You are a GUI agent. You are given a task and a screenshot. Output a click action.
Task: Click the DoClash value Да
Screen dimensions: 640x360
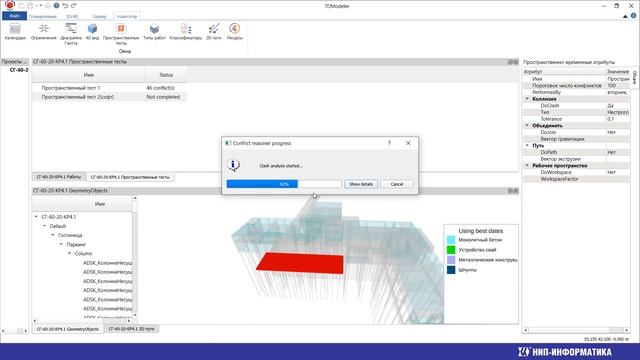coord(611,105)
